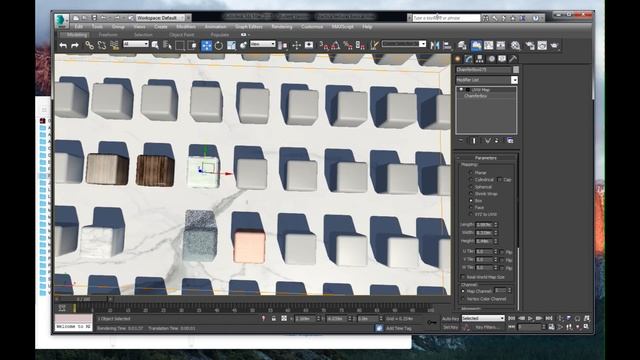640x360 pixels.
Task: Switch to the Motion command panel tab
Action: (491, 59)
